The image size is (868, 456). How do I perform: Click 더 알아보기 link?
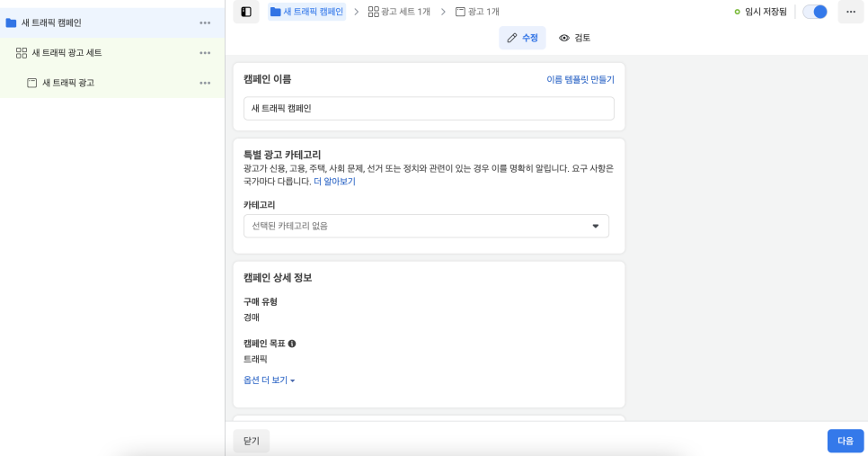pos(334,182)
